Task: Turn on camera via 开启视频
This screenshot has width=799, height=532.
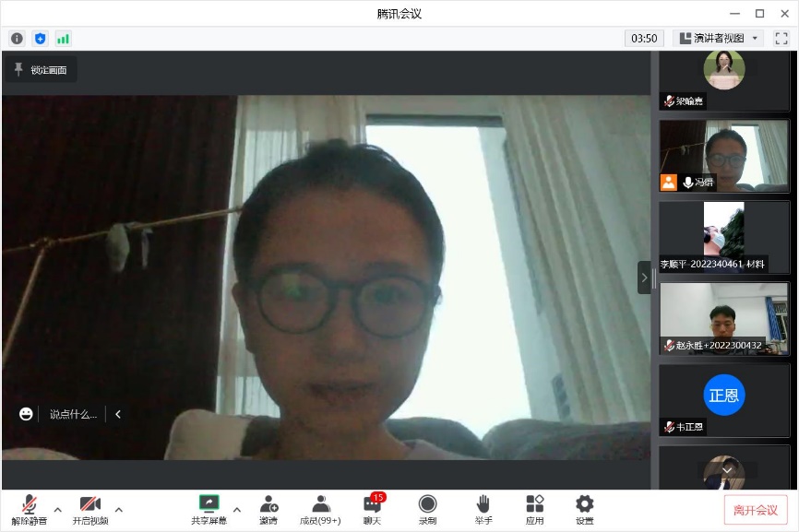Action: (89, 509)
